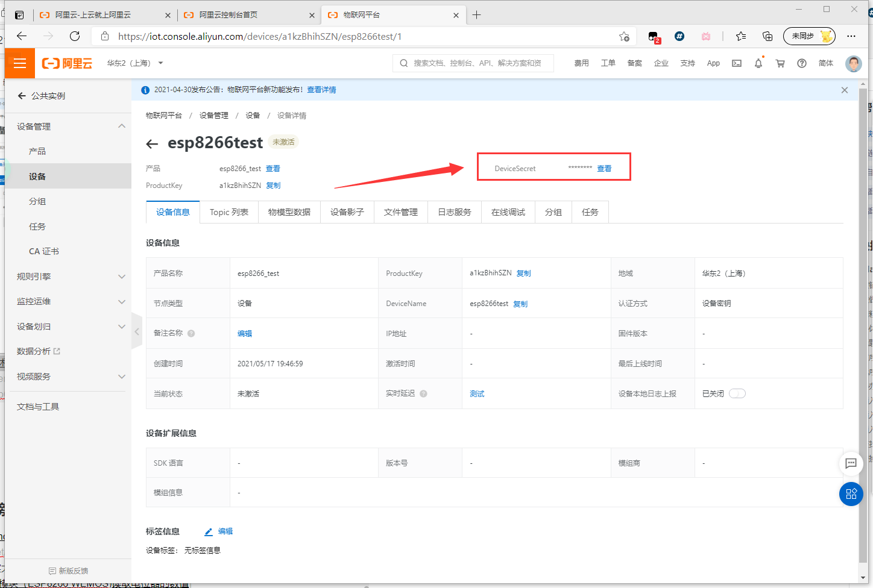Switch to the 在线调试 tab
This screenshot has height=588, width=873.
pyautogui.click(x=508, y=212)
